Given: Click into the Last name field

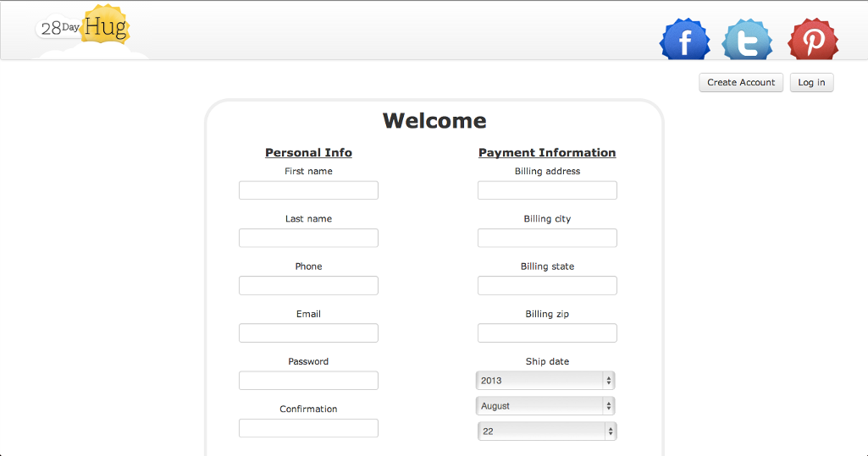Looking at the screenshot, I should [x=308, y=238].
